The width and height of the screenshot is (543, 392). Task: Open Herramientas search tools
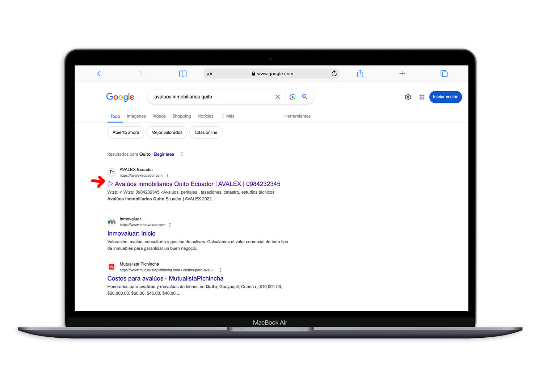pos(297,116)
